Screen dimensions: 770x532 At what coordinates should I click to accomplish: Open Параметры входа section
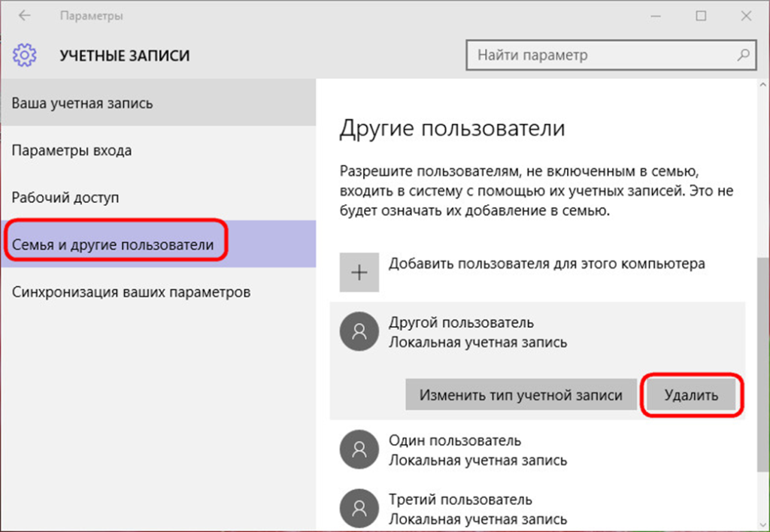(x=158, y=150)
